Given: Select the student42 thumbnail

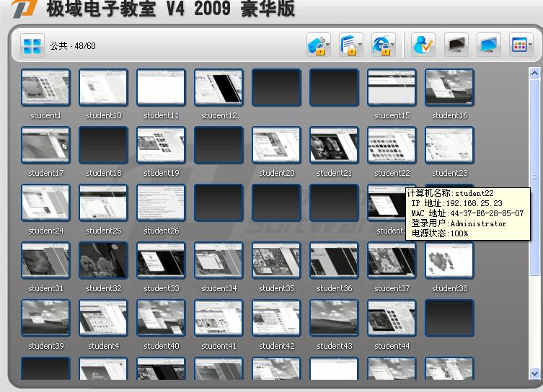Looking at the screenshot, I should coord(276,318).
